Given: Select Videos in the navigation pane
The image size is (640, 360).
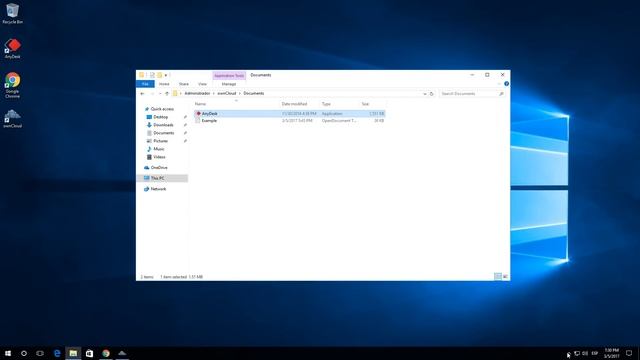Looking at the screenshot, I should pos(159,157).
